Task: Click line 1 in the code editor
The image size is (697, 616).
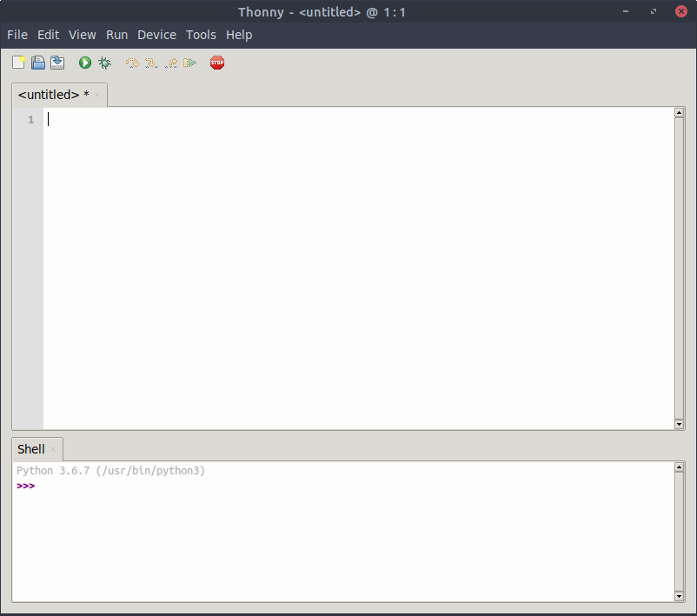Action: tap(359, 120)
